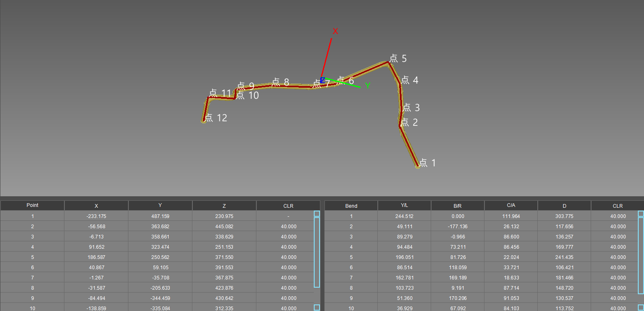Image resolution: width=644 pixels, height=311 pixels.
Task: Click the blue Z axis origin marker
Action: pyautogui.click(x=322, y=80)
